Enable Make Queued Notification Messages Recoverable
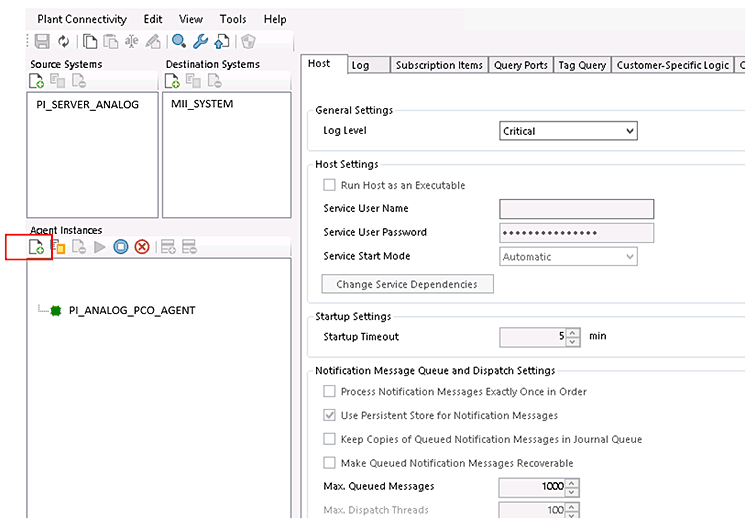750x528 pixels. pyautogui.click(x=329, y=463)
